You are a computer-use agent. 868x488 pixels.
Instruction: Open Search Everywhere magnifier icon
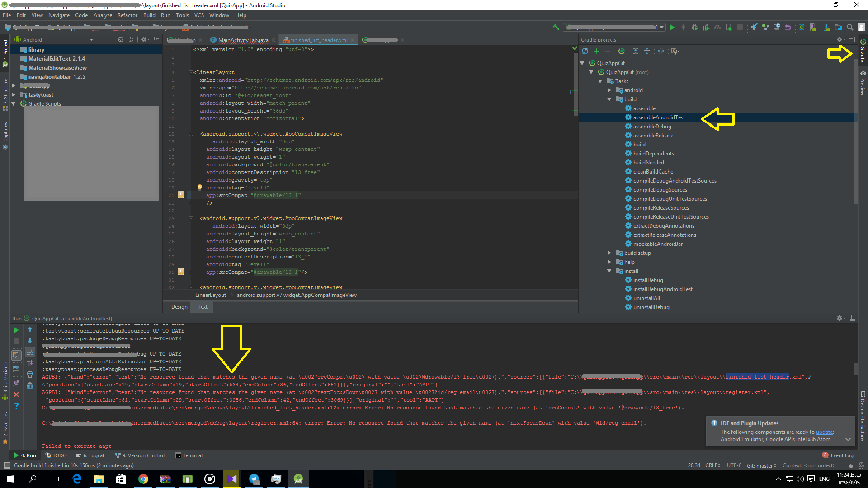click(x=850, y=28)
